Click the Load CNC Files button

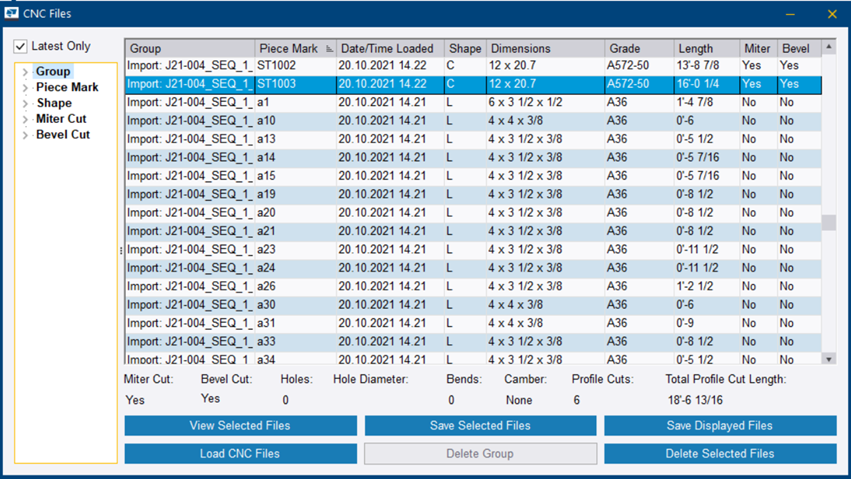point(240,454)
